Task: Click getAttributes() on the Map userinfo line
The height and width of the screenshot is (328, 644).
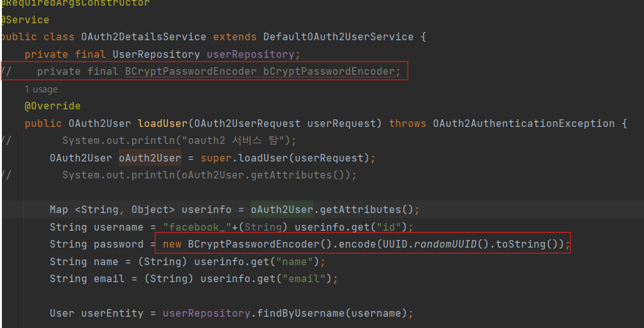Action: click(366, 210)
